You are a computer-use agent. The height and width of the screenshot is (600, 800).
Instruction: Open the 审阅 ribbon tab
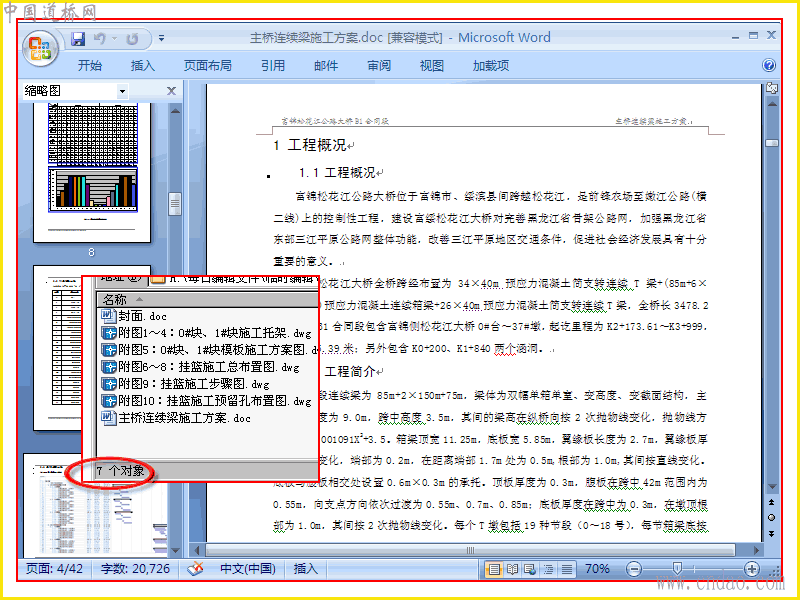tap(379, 66)
